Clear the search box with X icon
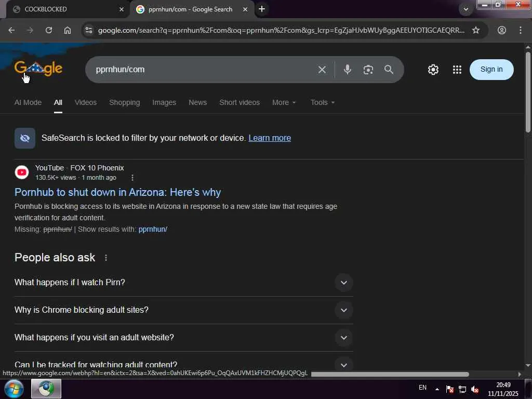The height and width of the screenshot is (399, 532). (322, 70)
